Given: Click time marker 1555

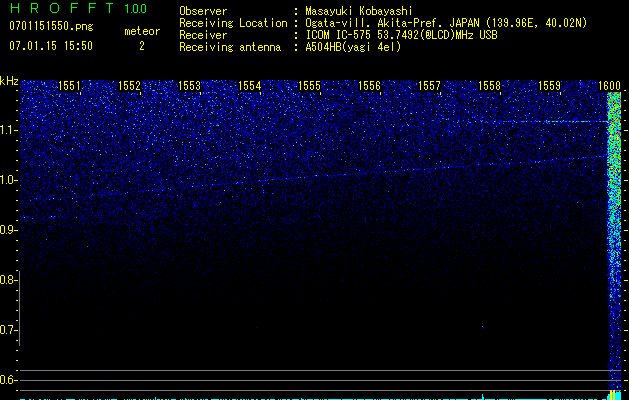Looking at the screenshot, I should coord(309,85).
